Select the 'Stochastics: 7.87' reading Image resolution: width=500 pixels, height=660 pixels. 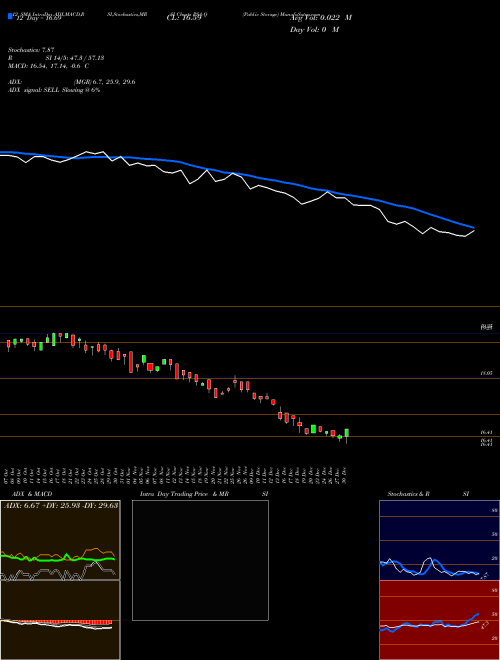pyautogui.click(x=31, y=50)
